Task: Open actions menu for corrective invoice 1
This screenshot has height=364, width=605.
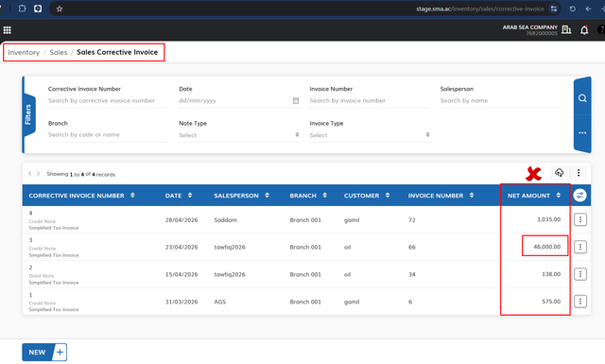Action: point(579,302)
